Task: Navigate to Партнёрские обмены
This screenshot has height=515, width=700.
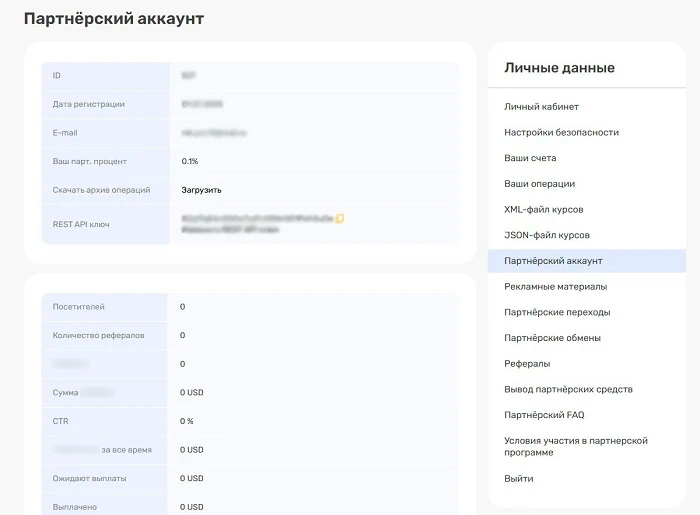Action: click(554, 338)
